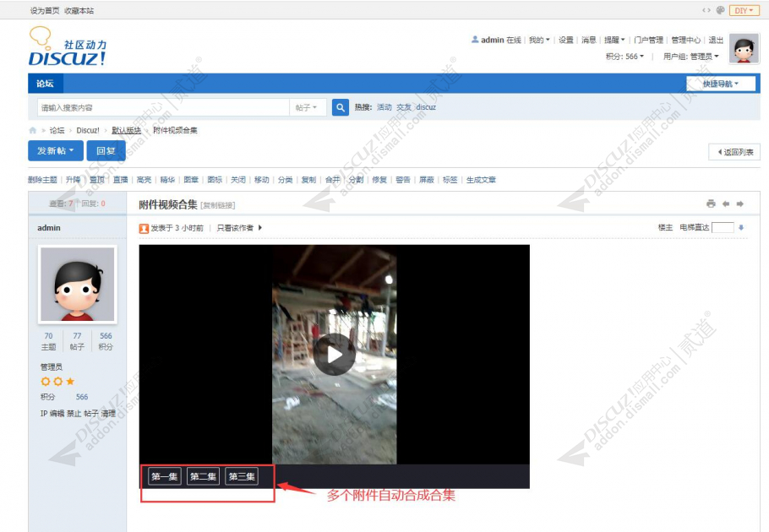
Task: Click the elevator jump down-arrow icon
Action: click(x=741, y=228)
